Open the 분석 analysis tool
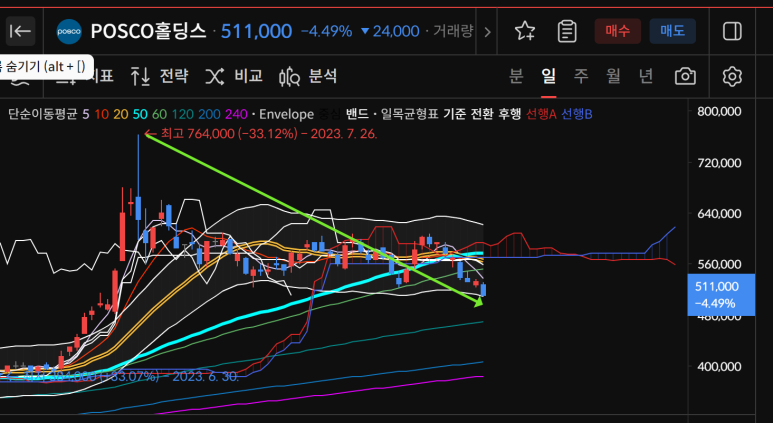The image size is (773, 423). (x=308, y=76)
